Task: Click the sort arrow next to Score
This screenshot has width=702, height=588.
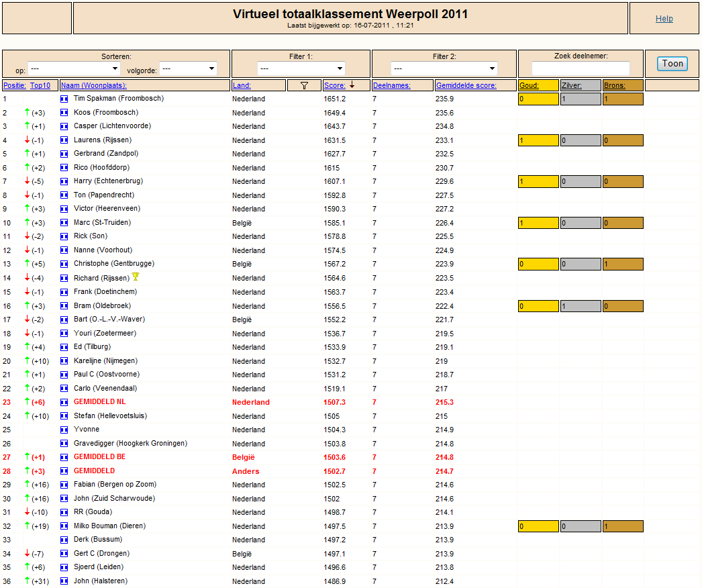Action: (352, 85)
